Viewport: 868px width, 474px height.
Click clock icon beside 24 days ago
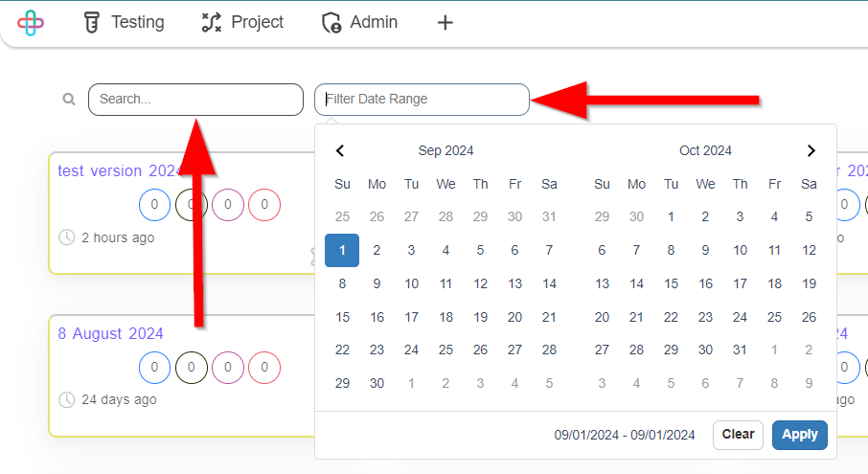[x=66, y=399]
